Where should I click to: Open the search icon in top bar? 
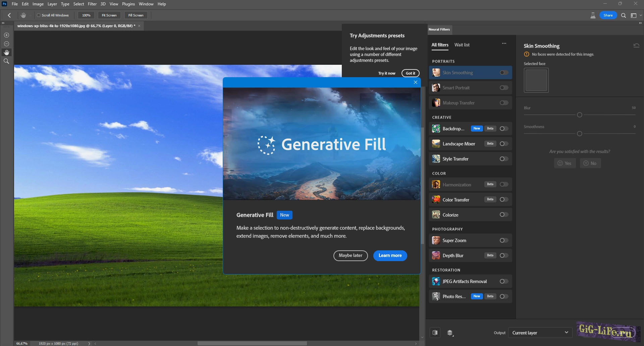623,15
